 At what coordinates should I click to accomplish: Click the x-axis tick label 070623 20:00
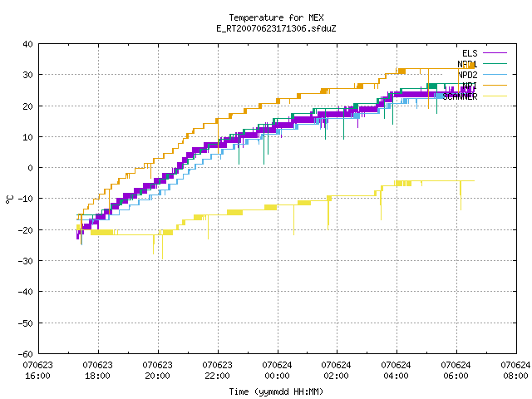click(x=157, y=371)
